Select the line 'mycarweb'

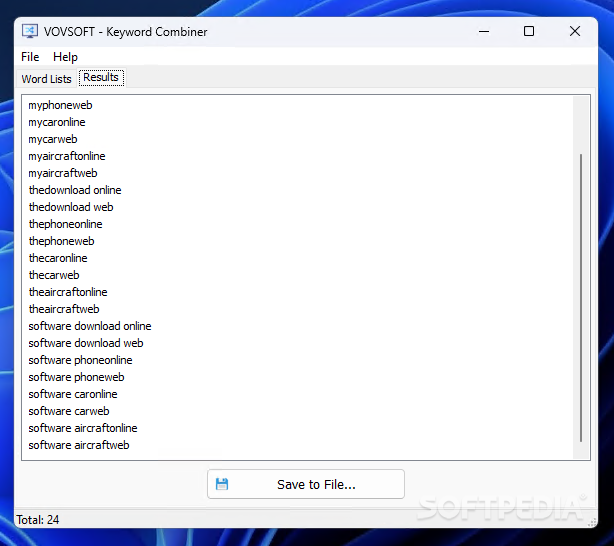coord(53,139)
